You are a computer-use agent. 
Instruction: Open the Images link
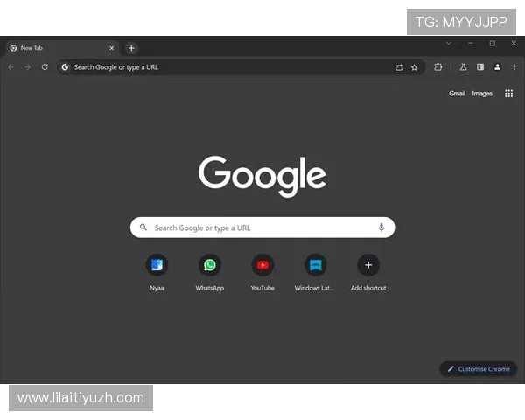(482, 94)
